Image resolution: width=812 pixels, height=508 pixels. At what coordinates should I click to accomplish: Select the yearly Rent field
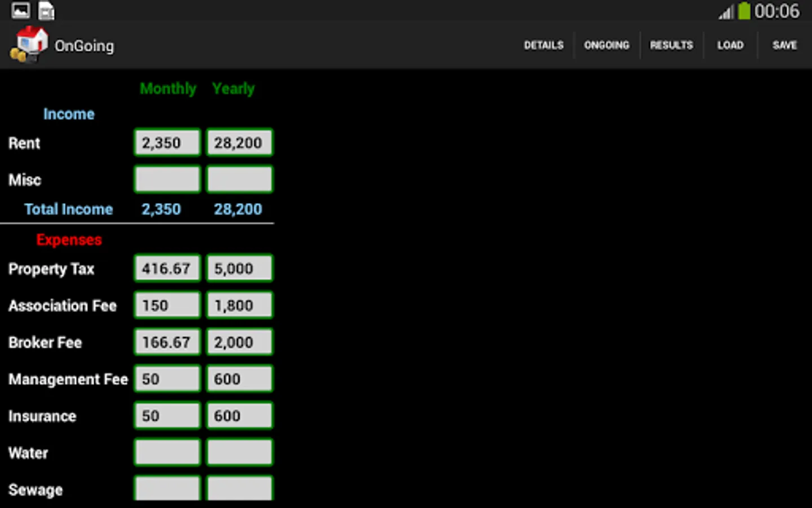[x=240, y=142]
